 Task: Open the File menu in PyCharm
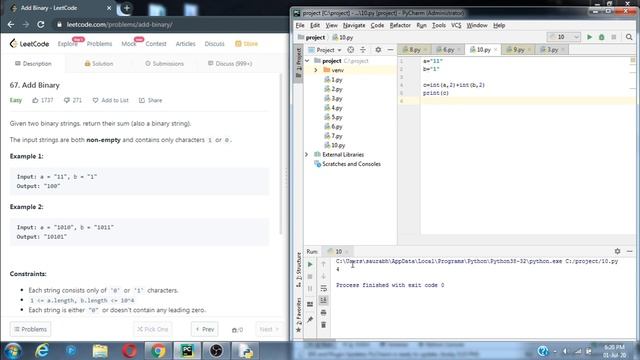(x=300, y=25)
